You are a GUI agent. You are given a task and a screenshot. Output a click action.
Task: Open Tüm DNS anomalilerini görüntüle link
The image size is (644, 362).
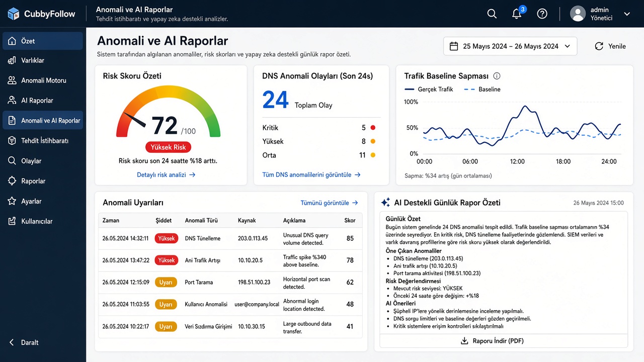311,175
